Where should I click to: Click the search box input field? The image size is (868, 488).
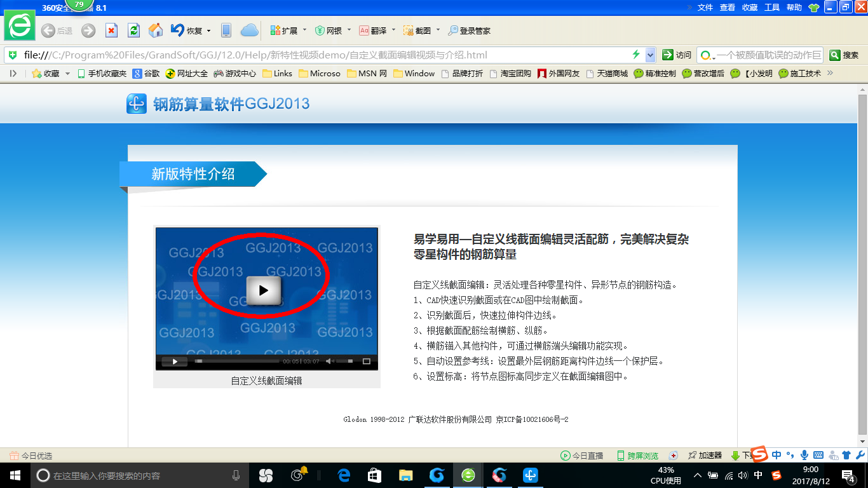coord(769,55)
